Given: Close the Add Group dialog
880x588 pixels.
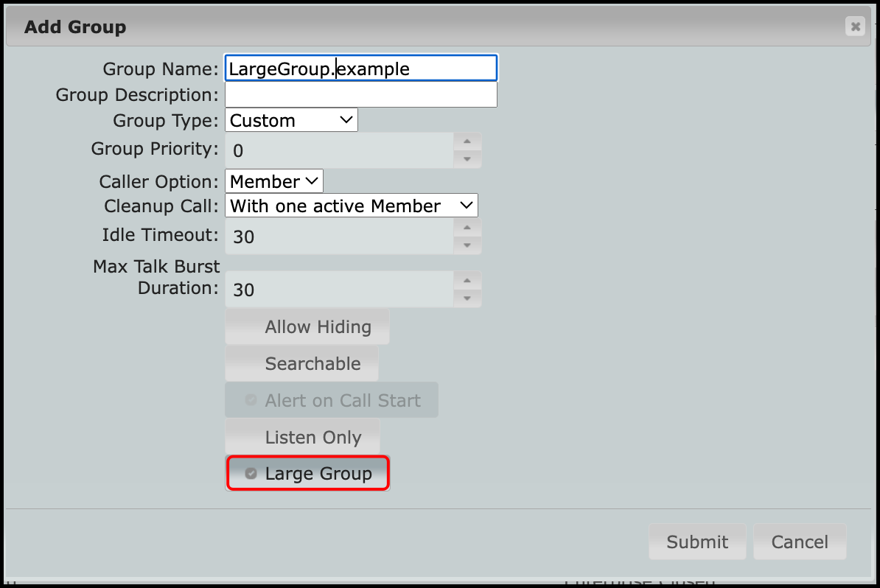Looking at the screenshot, I should tap(855, 27).
